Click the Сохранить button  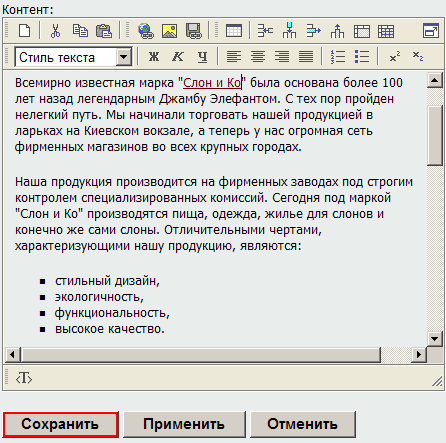coord(60,424)
